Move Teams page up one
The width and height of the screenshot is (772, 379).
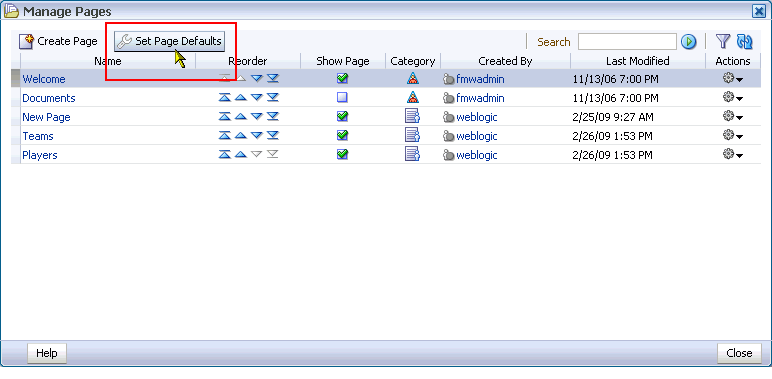[240, 135]
